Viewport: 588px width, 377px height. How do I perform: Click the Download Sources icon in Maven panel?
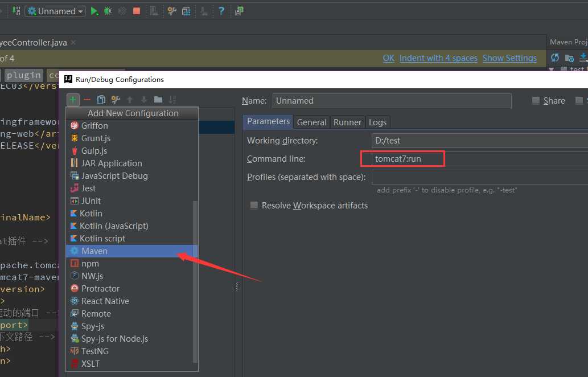[583, 58]
